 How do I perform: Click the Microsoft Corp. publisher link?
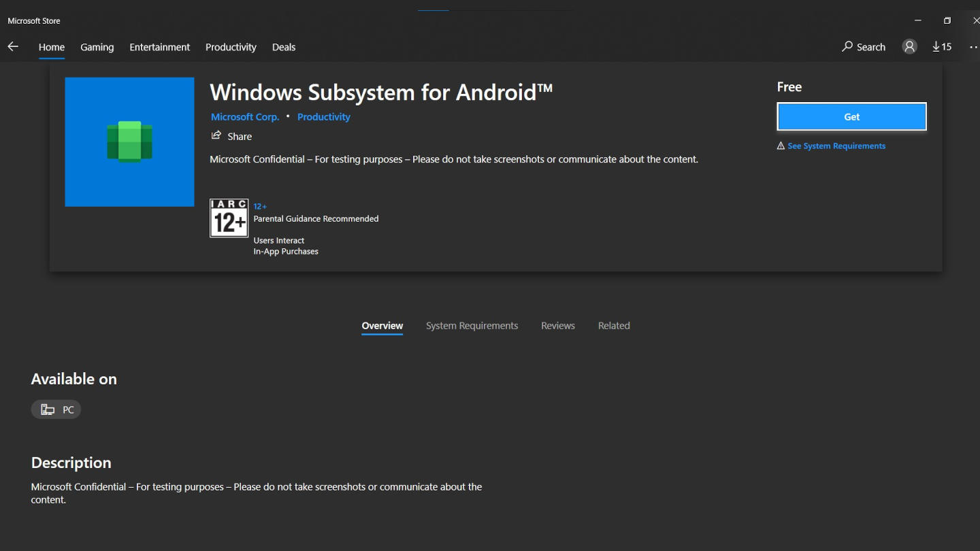click(x=244, y=116)
